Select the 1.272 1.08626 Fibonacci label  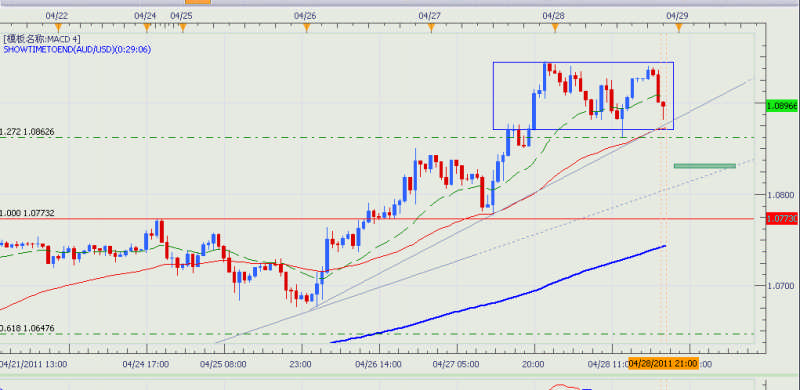point(27,132)
